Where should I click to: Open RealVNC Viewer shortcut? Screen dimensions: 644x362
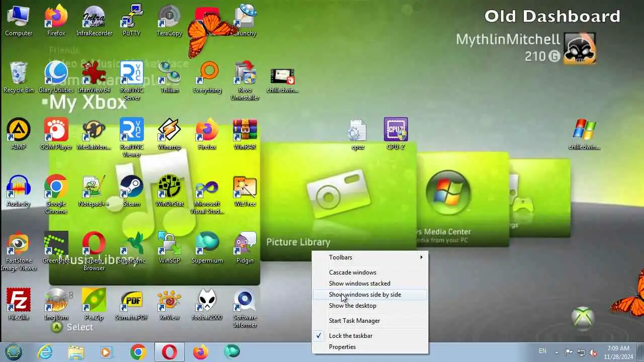pos(131,137)
